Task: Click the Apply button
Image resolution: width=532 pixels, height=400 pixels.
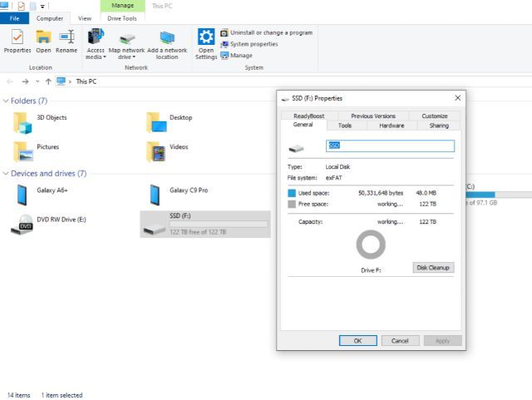Action: coord(442,341)
